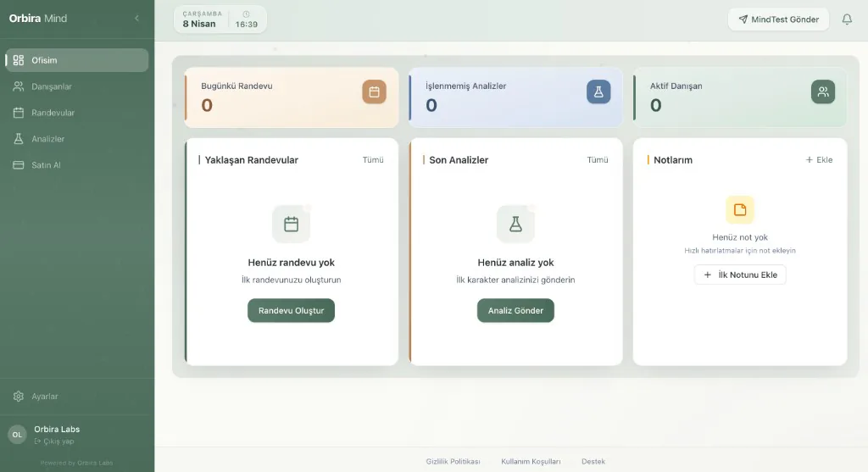Viewport: 868px width, 472px height.
Task: Click the green people icon in Aktif Danışan
Action: coord(823,92)
